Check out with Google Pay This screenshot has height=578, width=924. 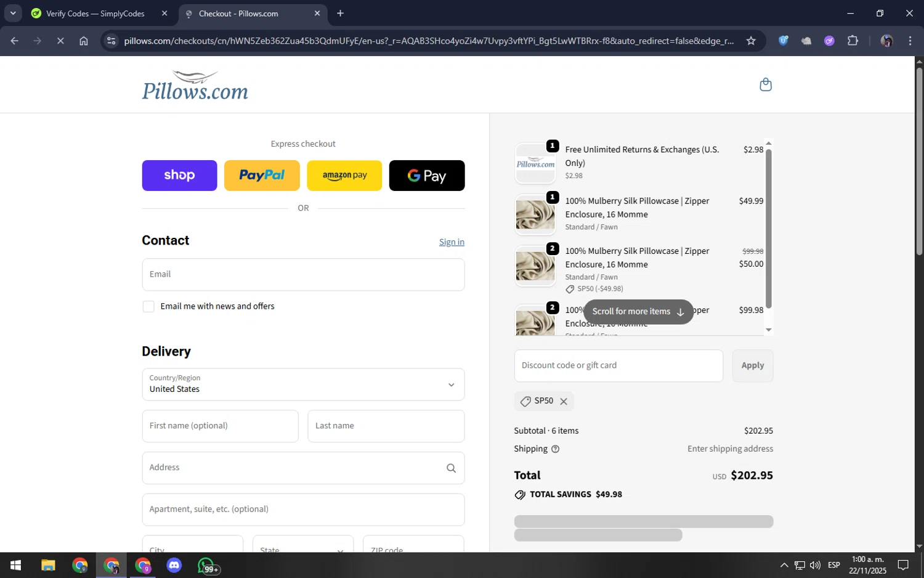(427, 176)
